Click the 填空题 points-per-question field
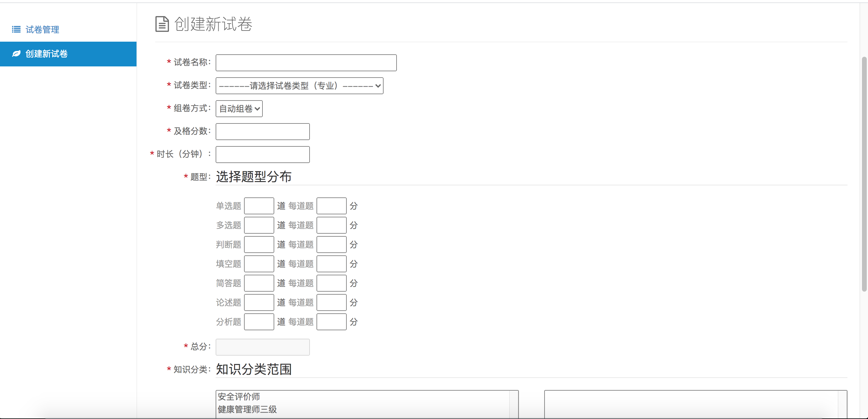The height and width of the screenshot is (419, 868). (x=331, y=264)
